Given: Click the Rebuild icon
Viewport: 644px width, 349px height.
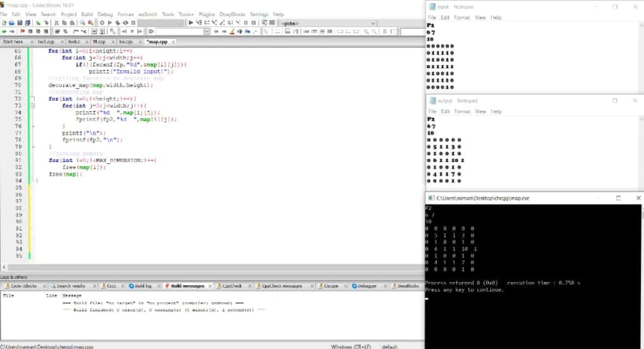Looking at the screenshot, I should click(x=125, y=23).
